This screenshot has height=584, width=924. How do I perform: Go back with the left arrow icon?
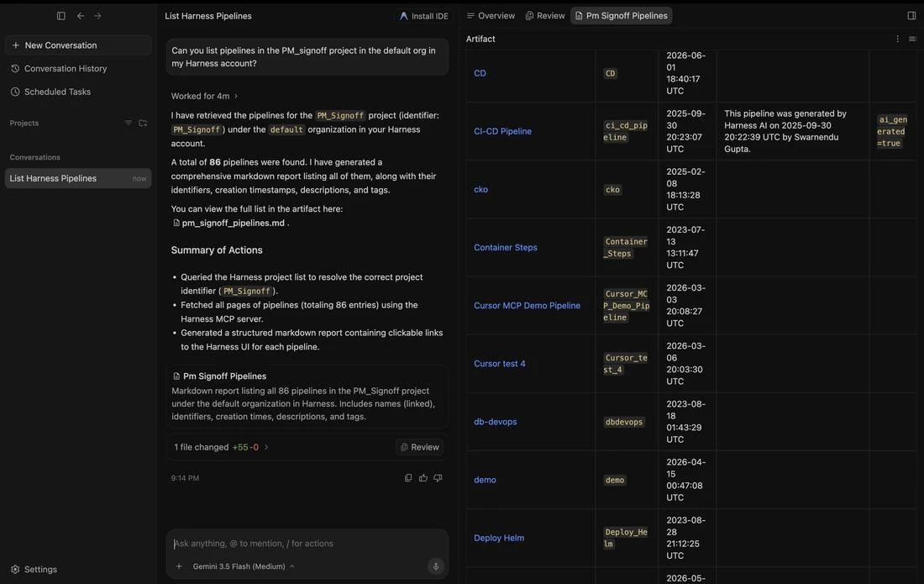coord(80,16)
